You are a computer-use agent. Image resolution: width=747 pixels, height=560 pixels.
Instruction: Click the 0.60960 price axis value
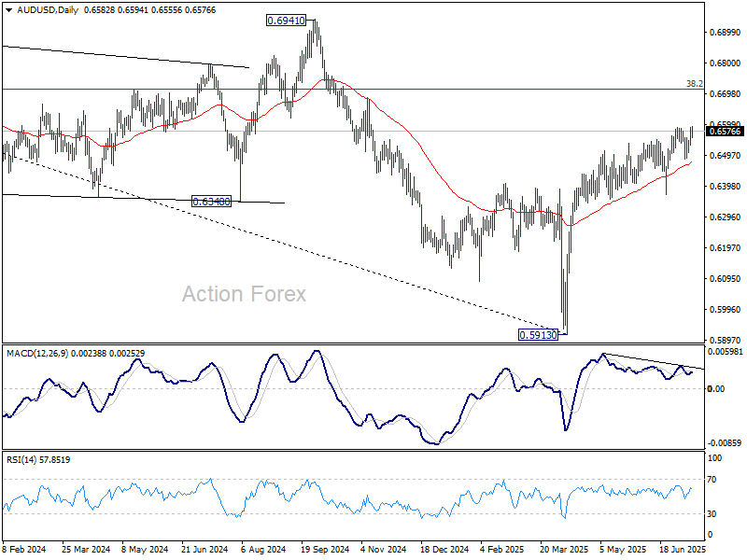point(726,279)
